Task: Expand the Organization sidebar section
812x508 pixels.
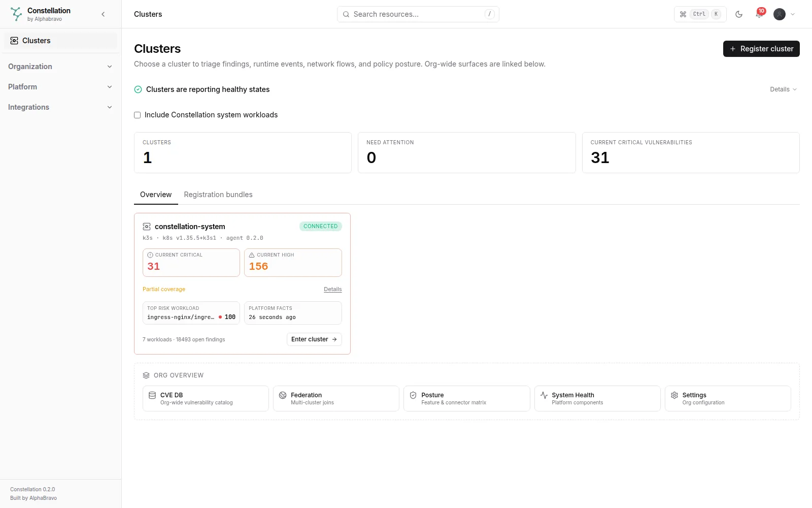Action: pos(60,67)
